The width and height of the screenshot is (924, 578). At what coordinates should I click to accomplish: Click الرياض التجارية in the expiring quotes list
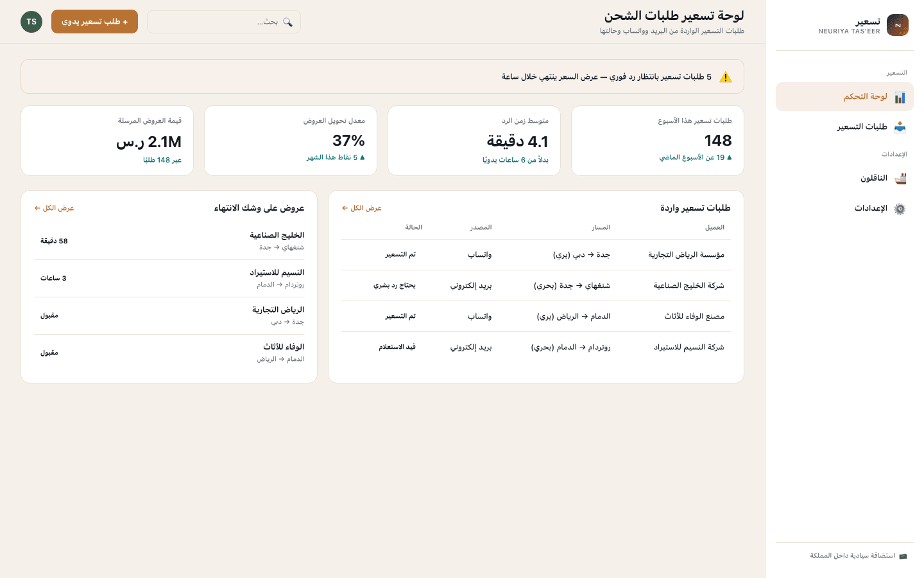click(x=278, y=310)
